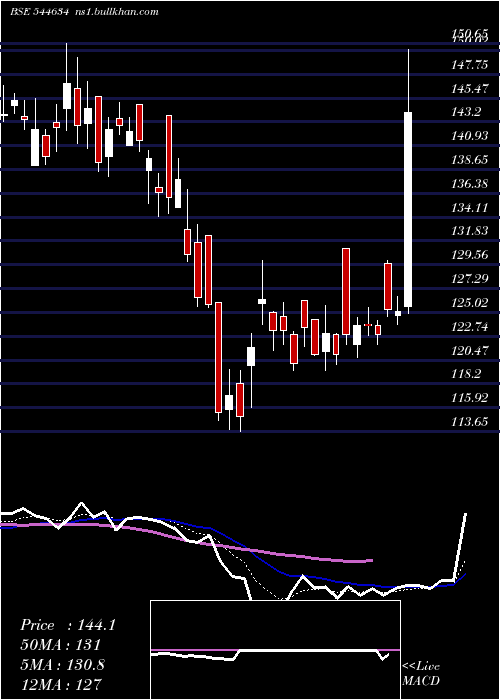The image size is (500, 700).
Task: Click the Live MACD label
Action: pyautogui.click(x=421, y=673)
